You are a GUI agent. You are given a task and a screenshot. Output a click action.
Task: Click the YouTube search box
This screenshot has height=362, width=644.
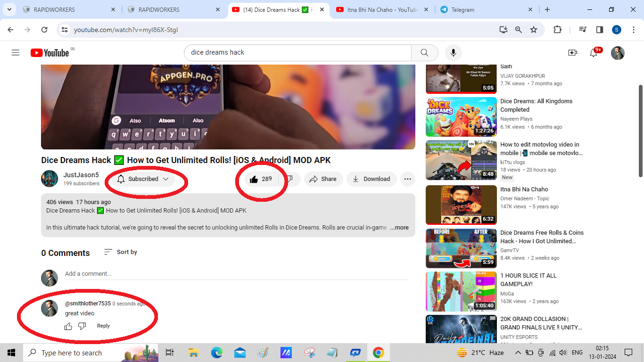[x=297, y=53]
